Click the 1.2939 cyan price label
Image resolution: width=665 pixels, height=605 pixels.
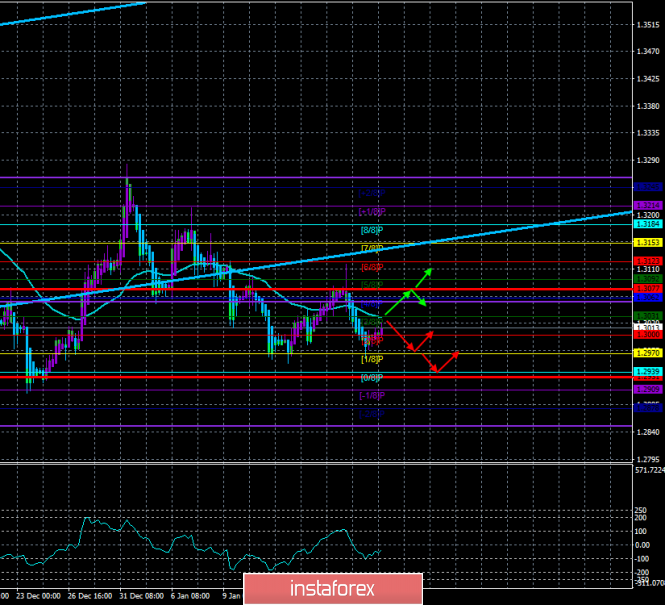click(x=648, y=371)
